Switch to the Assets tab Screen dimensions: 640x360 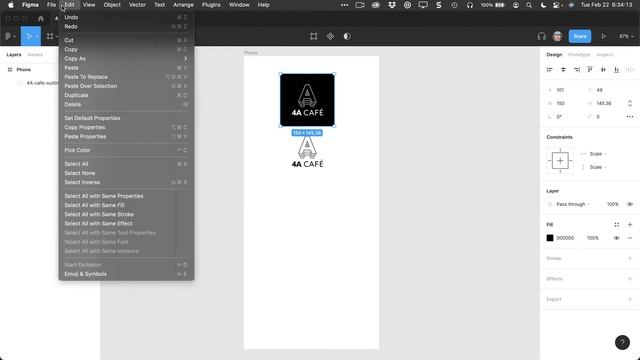pos(35,55)
